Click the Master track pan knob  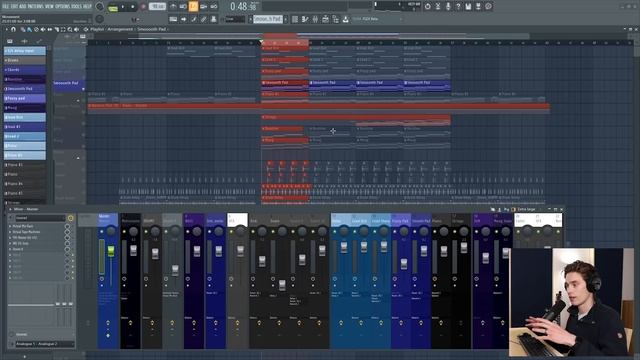coord(111,231)
